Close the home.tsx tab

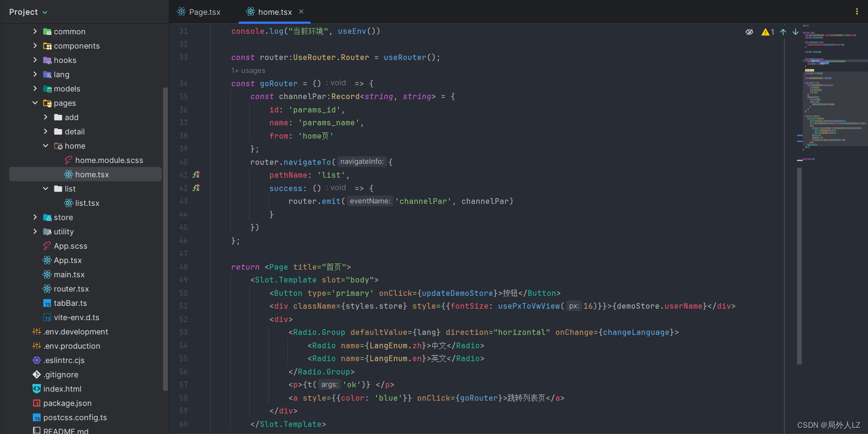(301, 11)
